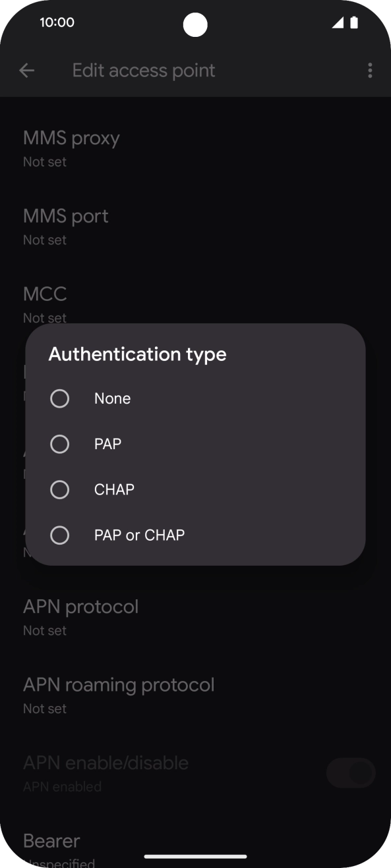Viewport: 391px width, 868px height.
Task: Open the Bearer setting
Action: pyautogui.click(x=195, y=850)
